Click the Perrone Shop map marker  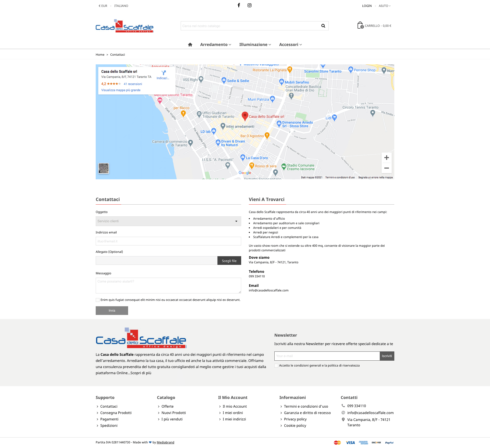(351, 69)
